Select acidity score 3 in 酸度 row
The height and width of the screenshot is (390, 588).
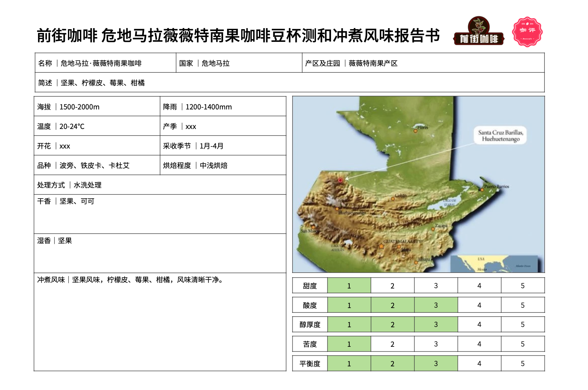(436, 305)
